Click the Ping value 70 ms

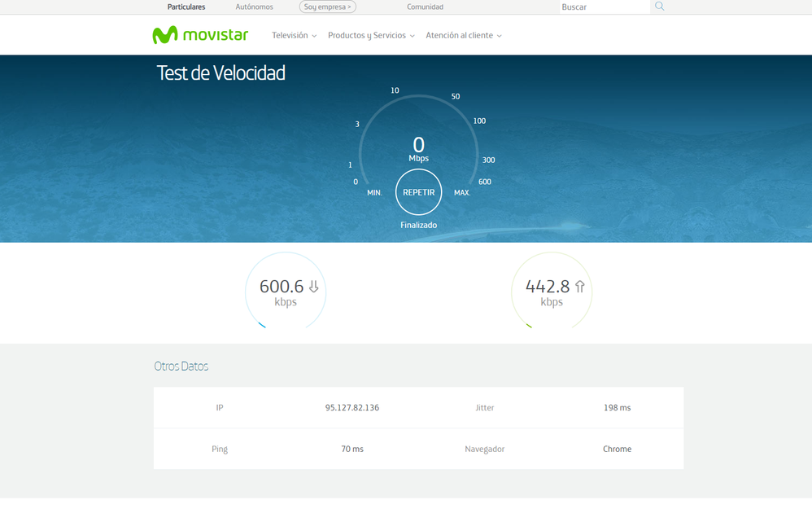(351, 450)
